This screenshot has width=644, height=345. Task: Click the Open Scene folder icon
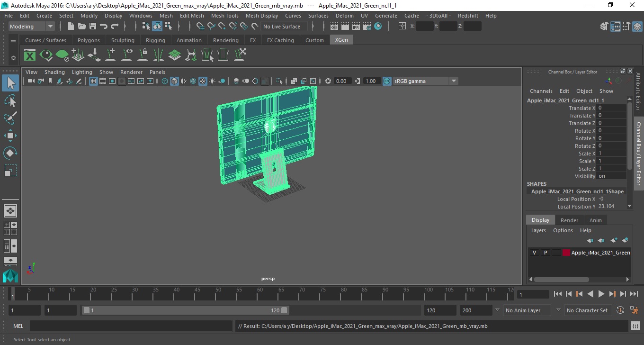click(x=82, y=27)
